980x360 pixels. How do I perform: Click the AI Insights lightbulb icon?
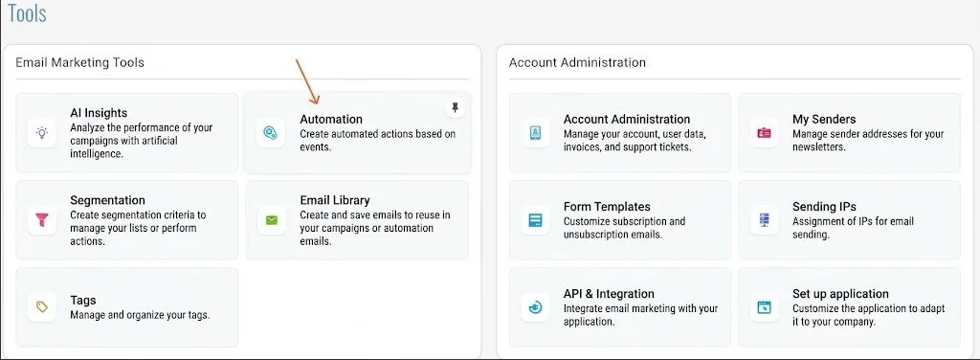[42, 132]
